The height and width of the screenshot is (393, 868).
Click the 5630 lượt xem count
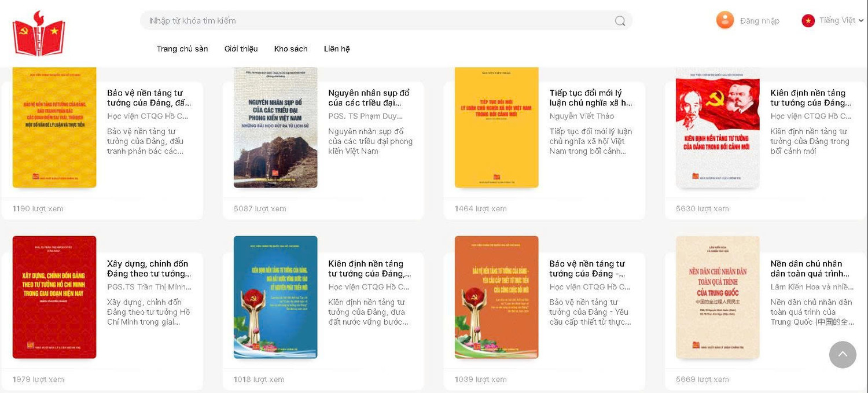[703, 209]
